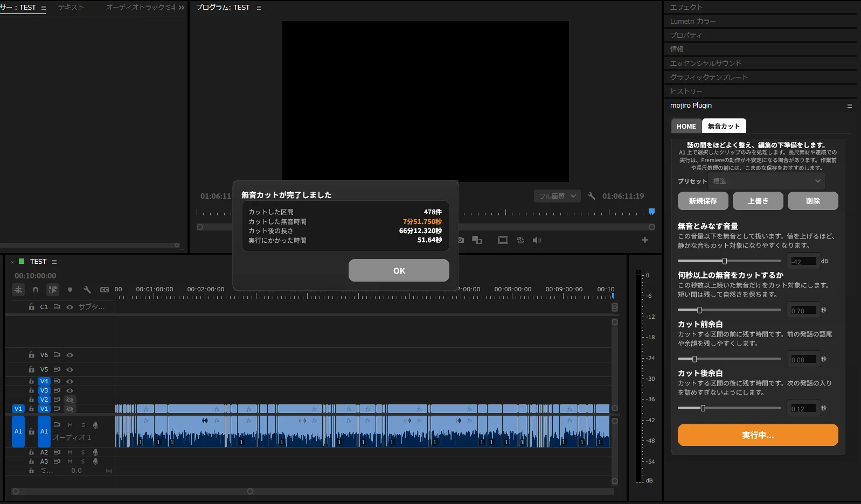Image resolution: width=861 pixels, height=504 pixels.
Task: Open the button editor plus icon
Action: [x=645, y=240]
